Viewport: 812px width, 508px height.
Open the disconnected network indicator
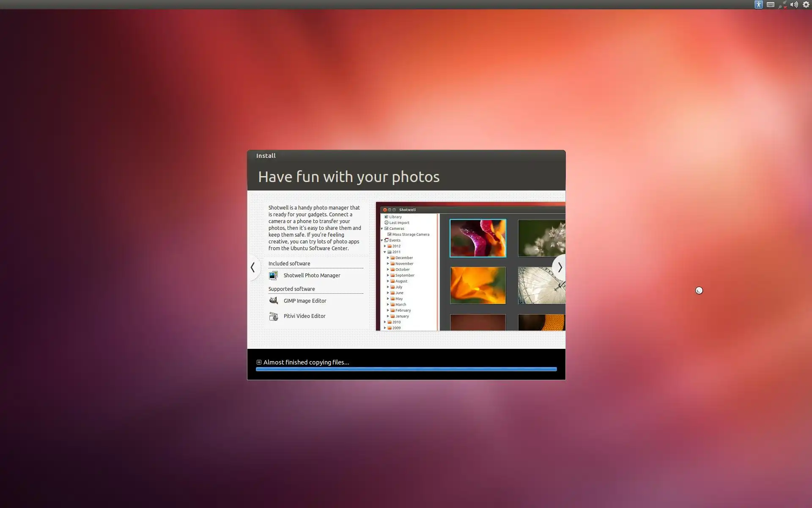[782, 5]
